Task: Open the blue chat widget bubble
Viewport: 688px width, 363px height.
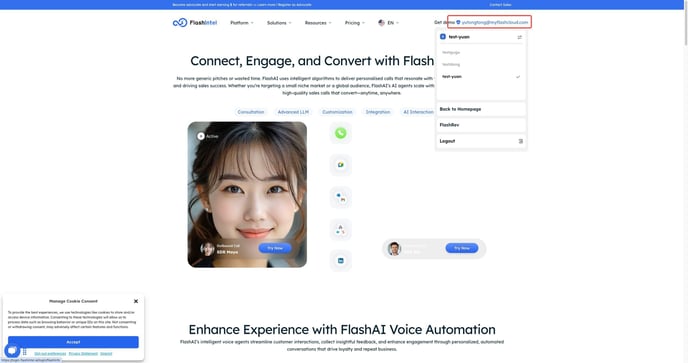Action: (x=12, y=351)
